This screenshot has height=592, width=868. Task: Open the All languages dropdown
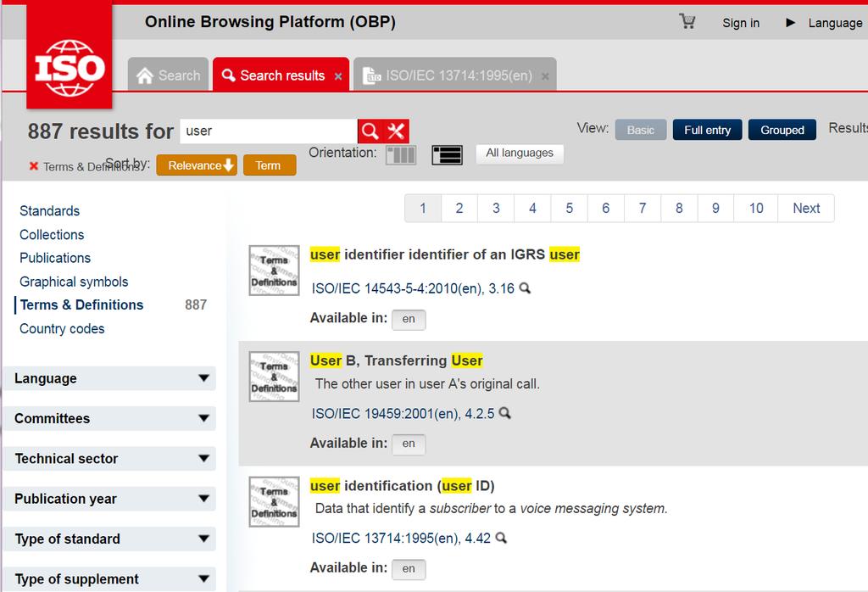click(520, 154)
